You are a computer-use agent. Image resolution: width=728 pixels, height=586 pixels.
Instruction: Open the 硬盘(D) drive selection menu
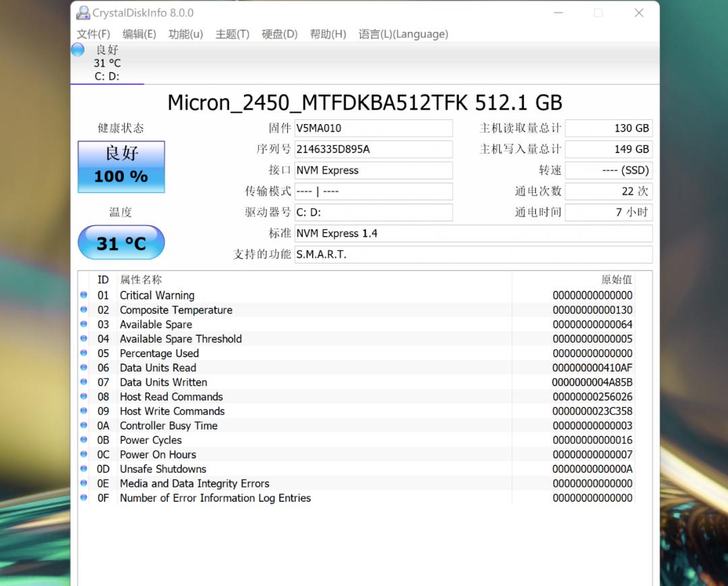click(279, 34)
